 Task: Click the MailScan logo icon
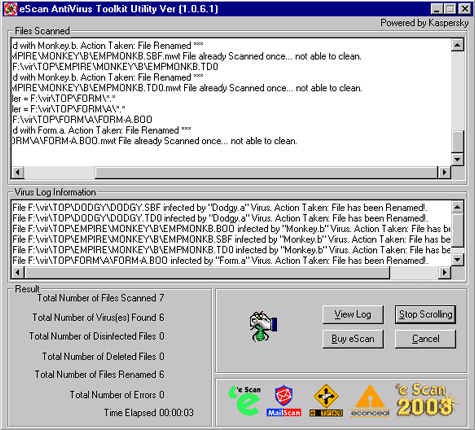(284, 401)
